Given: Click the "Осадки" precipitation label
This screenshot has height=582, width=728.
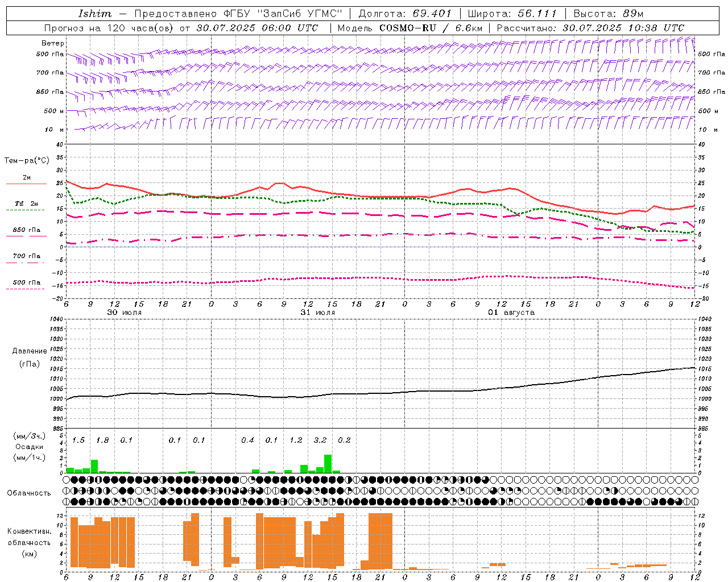Looking at the screenshot, I should [29, 447].
